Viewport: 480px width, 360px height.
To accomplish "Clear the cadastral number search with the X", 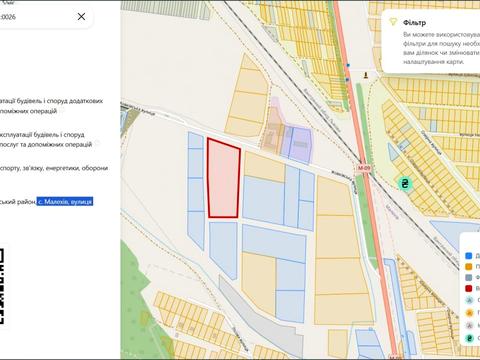I will click(x=81, y=16).
